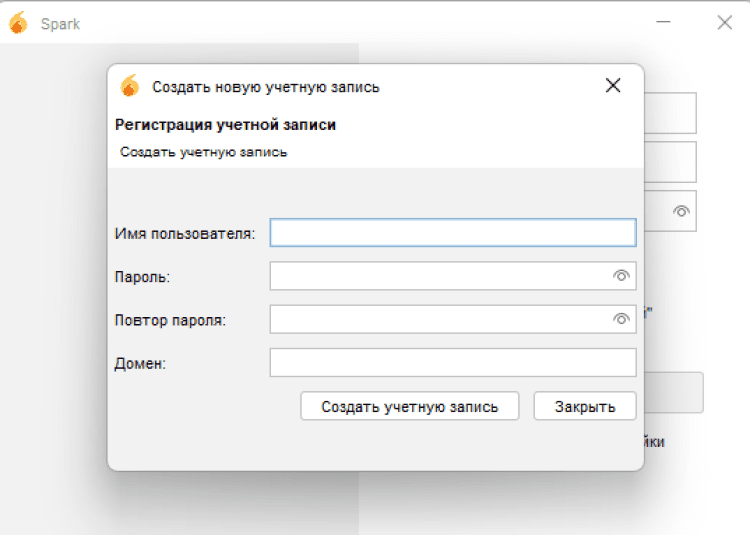This screenshot has width=750, height=535.
Task: Focus the Имя пользователя input field
Action: 452,233
